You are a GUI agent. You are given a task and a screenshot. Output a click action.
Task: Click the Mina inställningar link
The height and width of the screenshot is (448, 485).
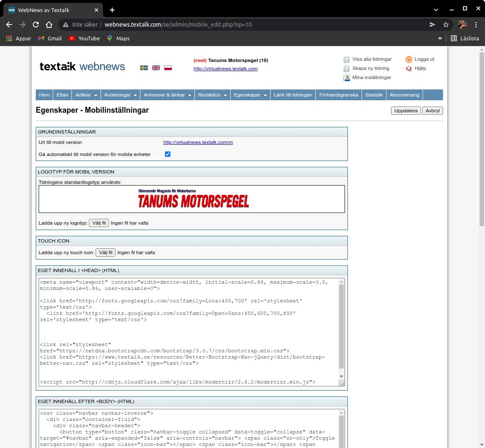pos(372,77)
